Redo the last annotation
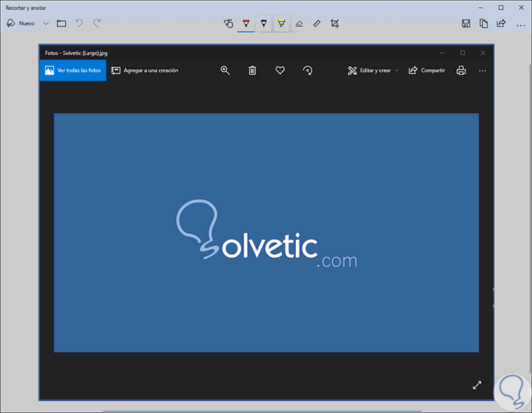 [97, 23]
